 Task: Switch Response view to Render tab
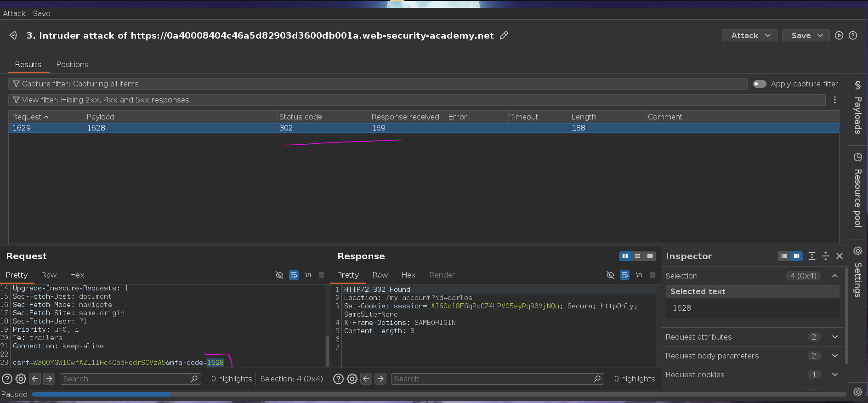point(442,275)
